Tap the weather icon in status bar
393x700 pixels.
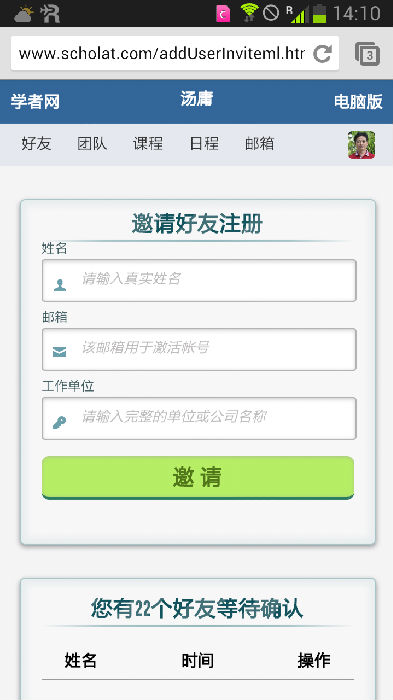coord(23,14)
